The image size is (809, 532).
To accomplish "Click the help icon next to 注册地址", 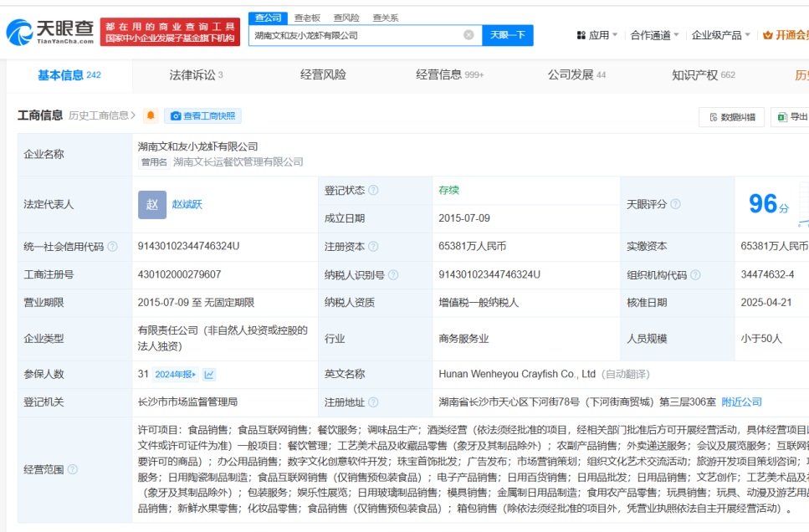I will [x=373, y=402].
